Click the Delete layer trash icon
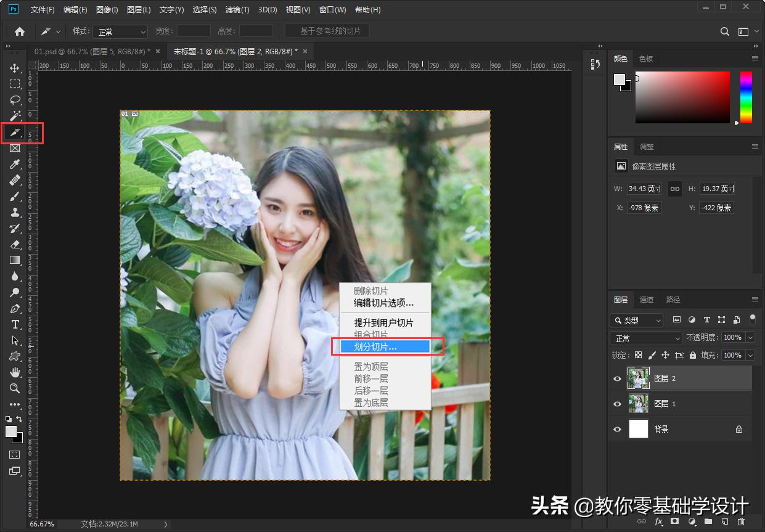 pos(742,522)
